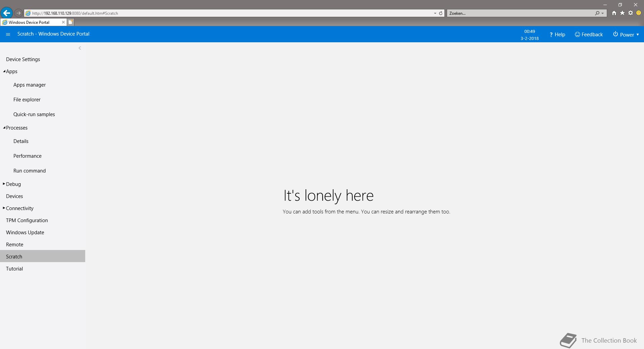Screen dimensions: 644x349
Task: Collapse the Apps tree section
Action: 4,71
